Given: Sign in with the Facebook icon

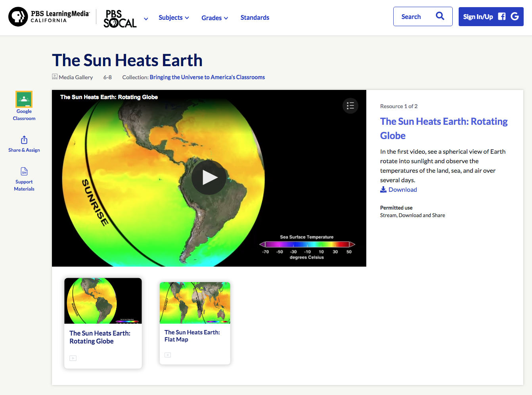Looking at the screenshot, I should tap(501, 16).
